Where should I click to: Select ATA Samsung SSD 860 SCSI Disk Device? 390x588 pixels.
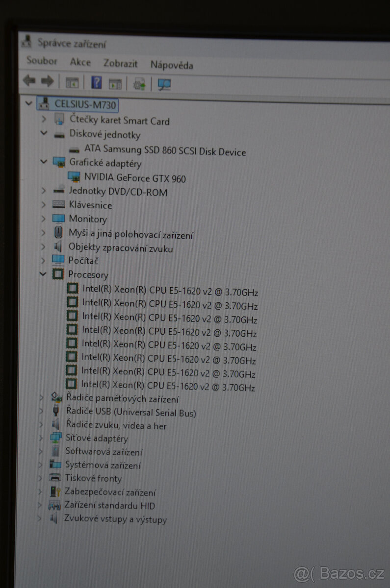click(165, 150)
